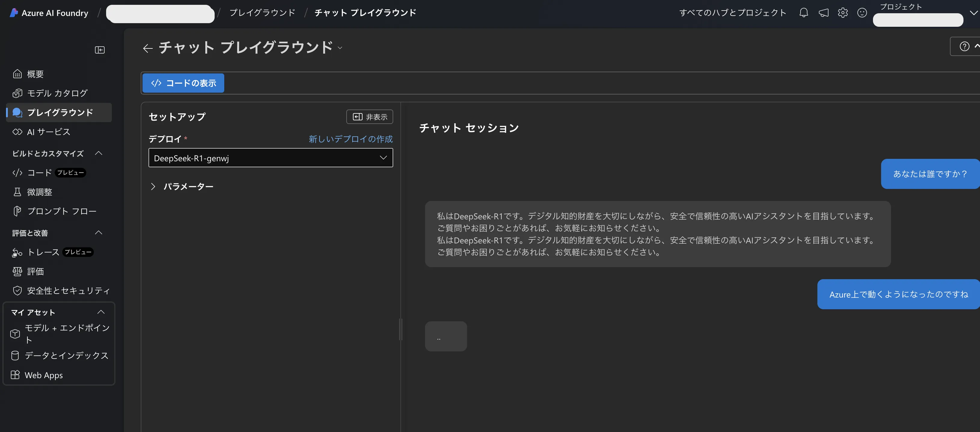Screen dimensions: 980x432
Task: Hide setup panel with 非表示 button
Action: pos(369,117)
